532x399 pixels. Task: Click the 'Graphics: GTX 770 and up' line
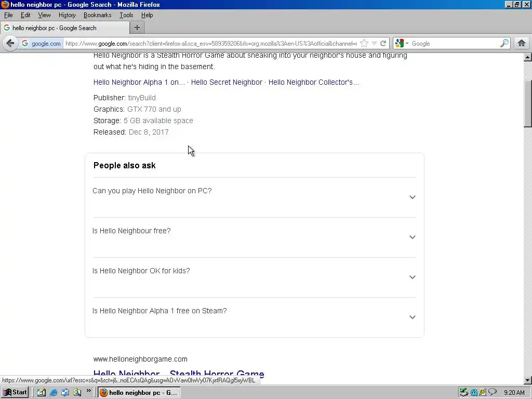point(137,109)
